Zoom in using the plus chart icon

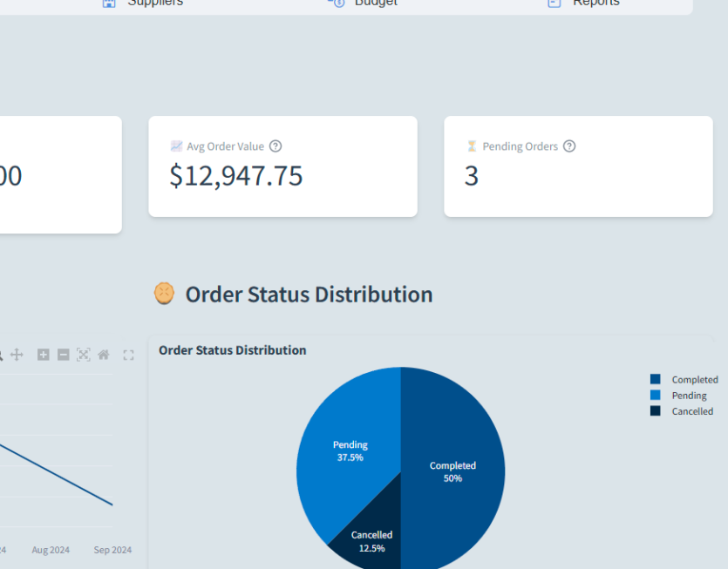pyautogui.click(x=43, y=355)
